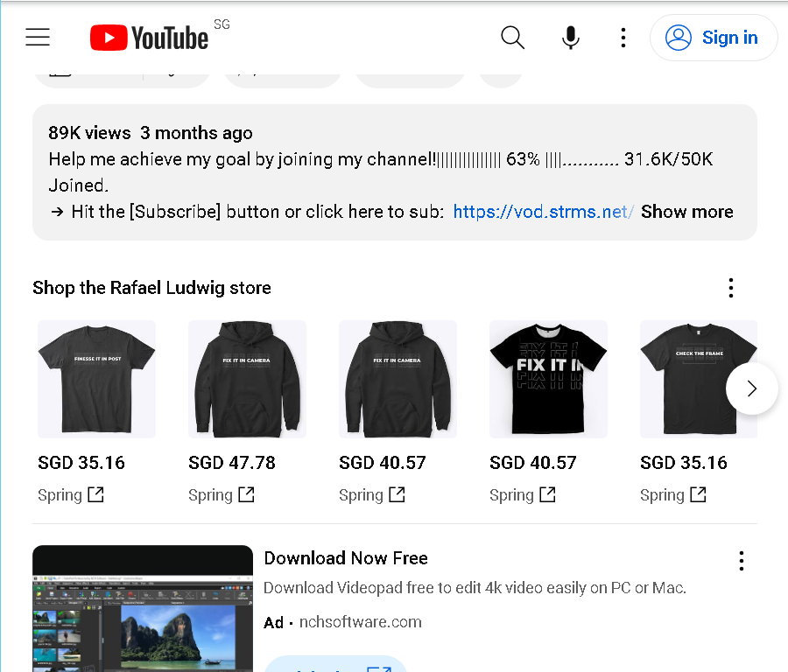Open Spring link under FIX IT tee

523,495
